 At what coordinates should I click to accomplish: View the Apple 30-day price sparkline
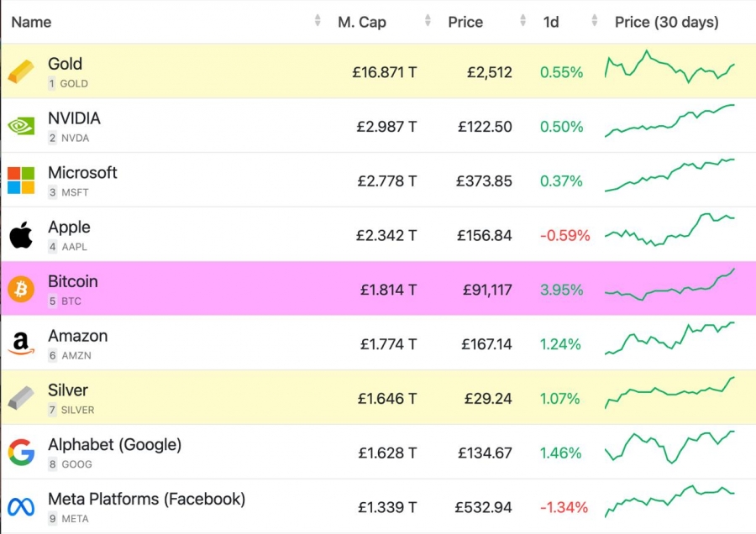669,229
